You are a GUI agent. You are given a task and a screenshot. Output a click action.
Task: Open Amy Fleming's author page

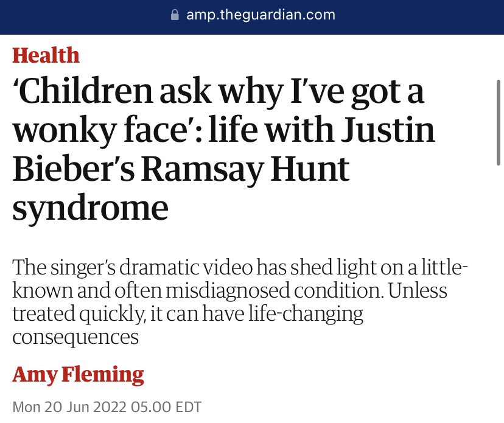pyautogui.click(x=78, y=375)
